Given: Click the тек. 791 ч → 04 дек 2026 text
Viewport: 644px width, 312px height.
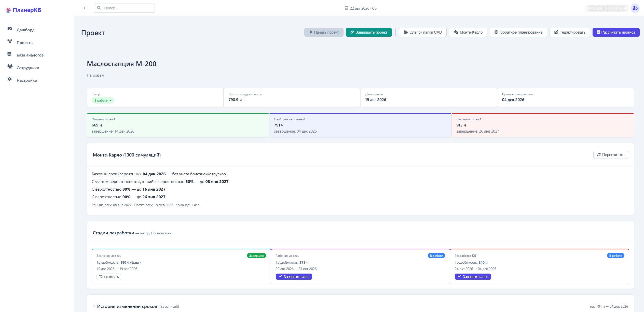Looking at the screenshot, I should 609,307.
